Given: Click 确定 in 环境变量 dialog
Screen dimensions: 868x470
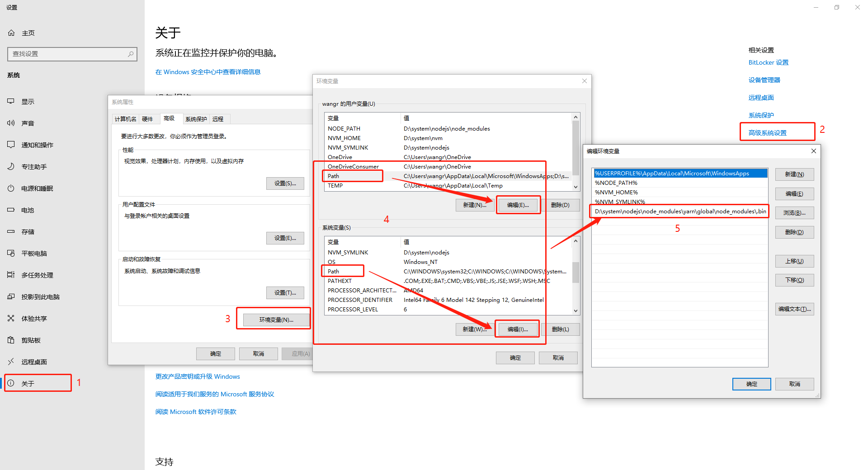Looking at the screenshot, I should (515, 357).
